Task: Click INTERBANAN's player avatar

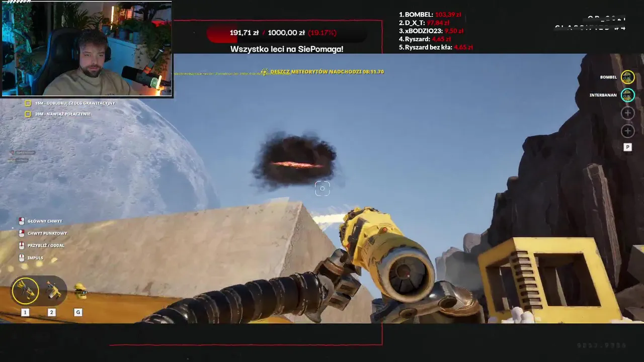Action: (x=627, y=95)
